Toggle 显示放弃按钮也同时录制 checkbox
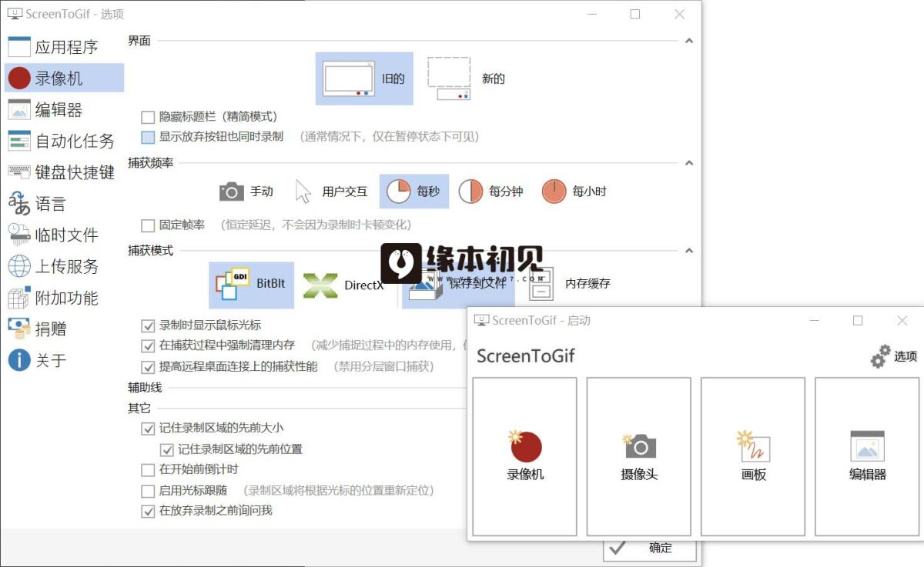Viewport: 924px width, 567px height. tap(148, 137)
